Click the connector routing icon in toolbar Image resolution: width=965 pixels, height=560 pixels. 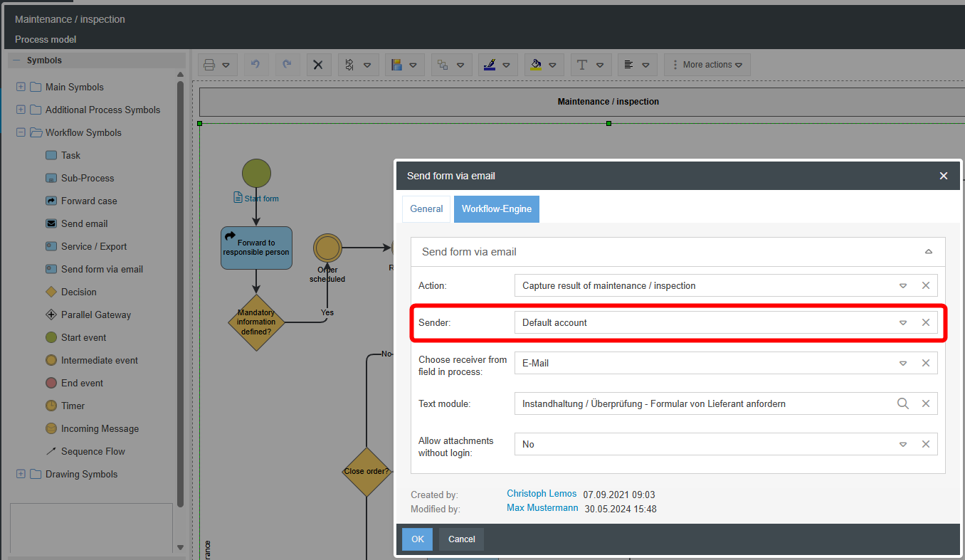click(349, 65)
